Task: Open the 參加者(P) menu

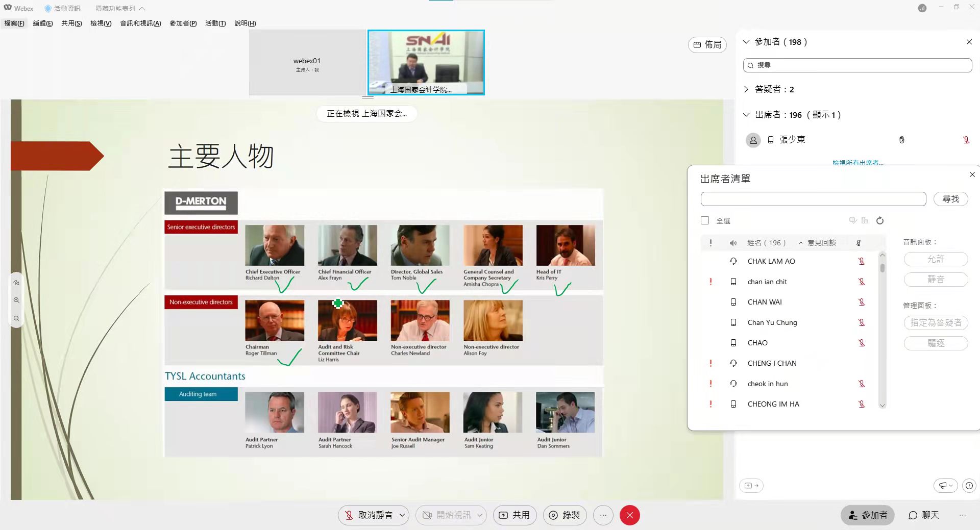Action: point(183,23)
